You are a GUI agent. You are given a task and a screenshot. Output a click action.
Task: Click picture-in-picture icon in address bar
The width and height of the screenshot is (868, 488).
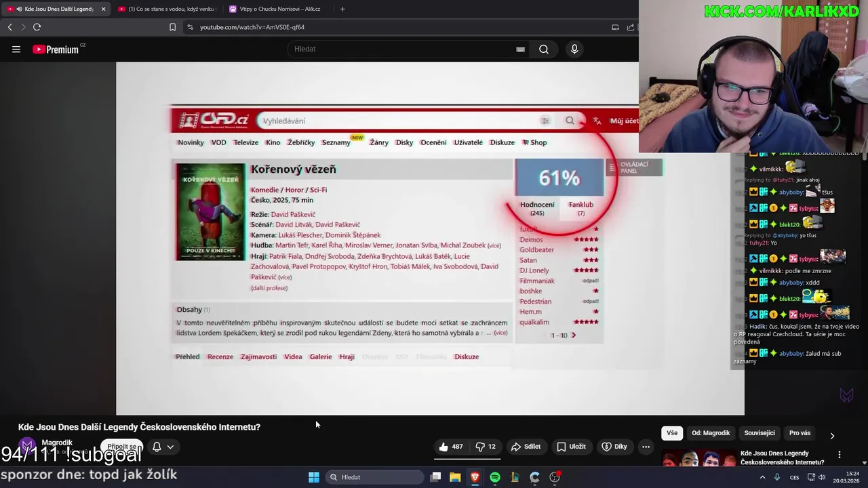pyautogui.click(x=615, y=27)
